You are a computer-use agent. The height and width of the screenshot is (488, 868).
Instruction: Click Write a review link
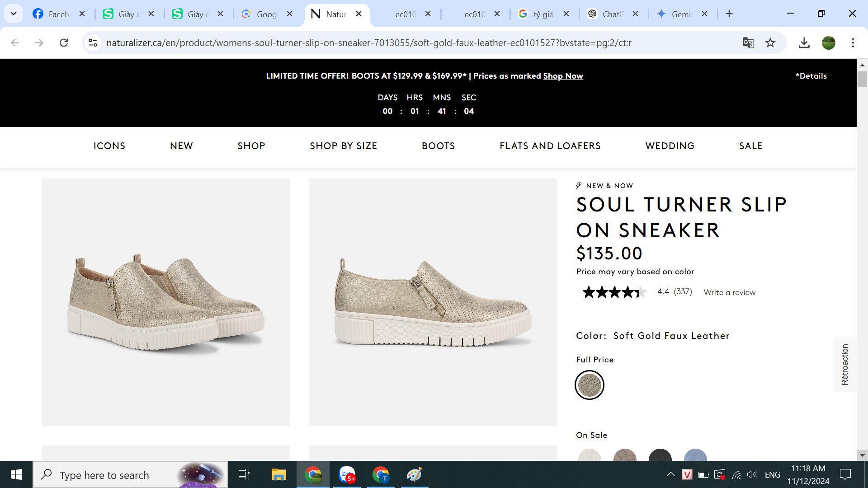[729, 292]
